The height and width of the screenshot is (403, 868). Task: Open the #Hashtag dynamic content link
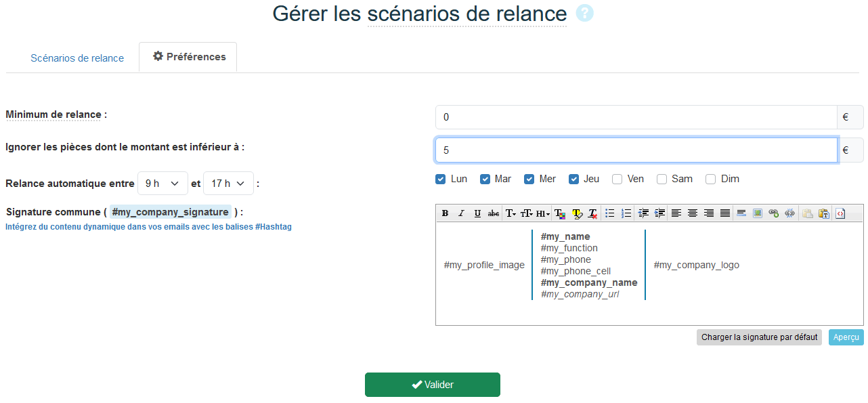pos(148,227)
